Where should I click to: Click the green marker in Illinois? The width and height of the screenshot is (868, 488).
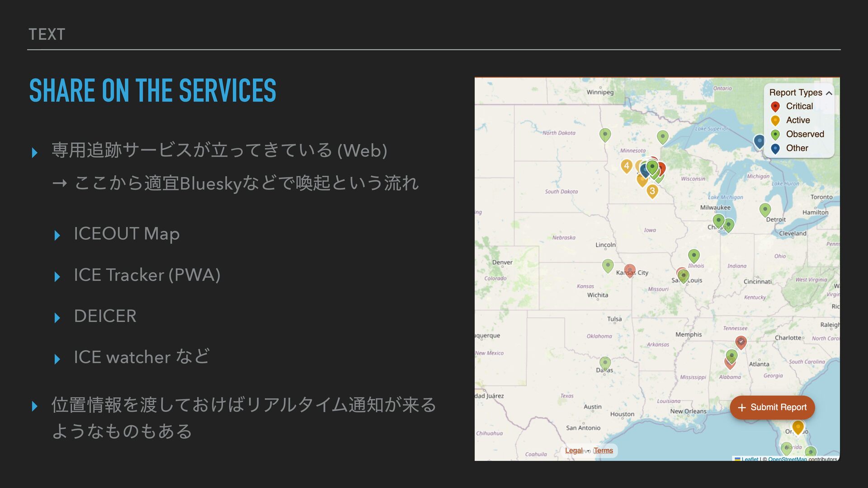[x=693, y=256]
